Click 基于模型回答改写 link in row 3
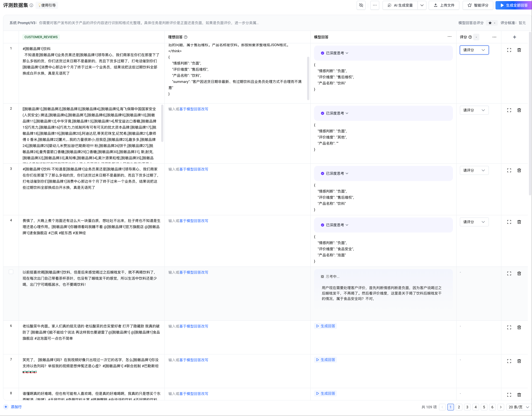Image resolution: width=532 pixels, height=416 pixels. (x=194, y=169)
